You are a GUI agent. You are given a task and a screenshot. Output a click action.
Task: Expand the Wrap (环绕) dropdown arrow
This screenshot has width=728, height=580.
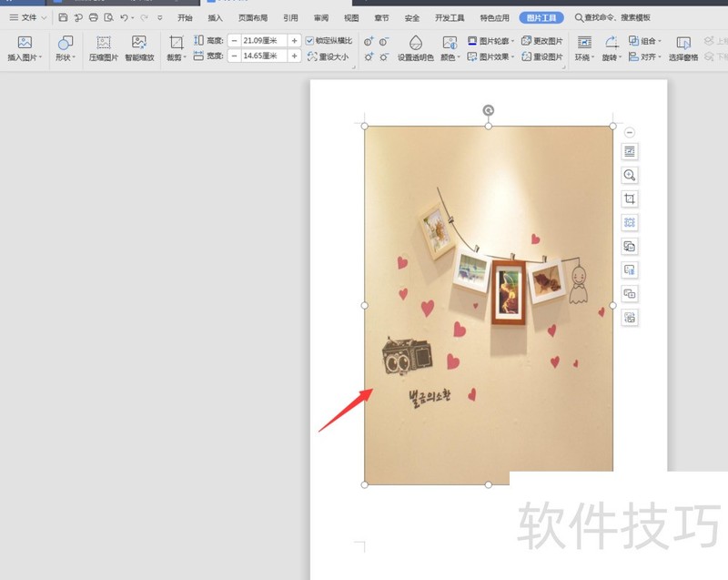pos(593,57)
